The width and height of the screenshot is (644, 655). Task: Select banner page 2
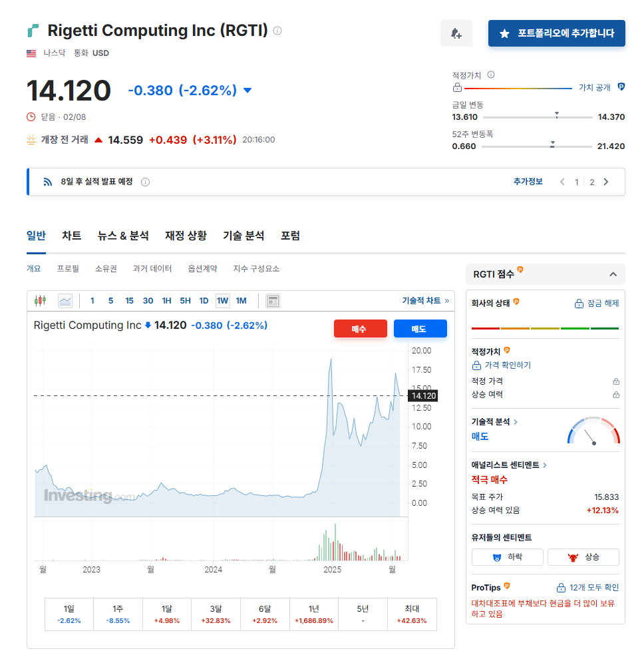(592, 182)
